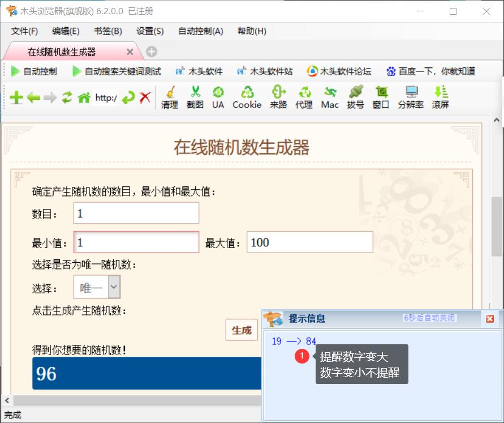
Task: Open the 代理 proxy settings icon
Action: tap(304, 96)
